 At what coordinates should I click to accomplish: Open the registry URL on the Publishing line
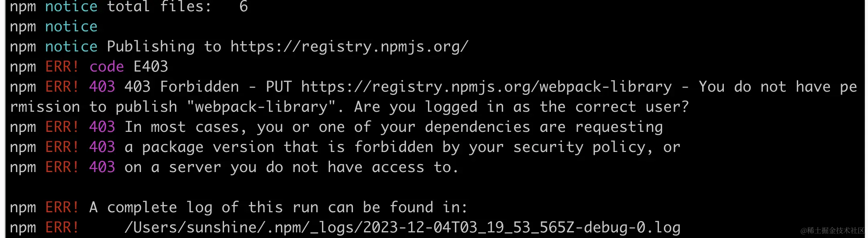[349, 47]
